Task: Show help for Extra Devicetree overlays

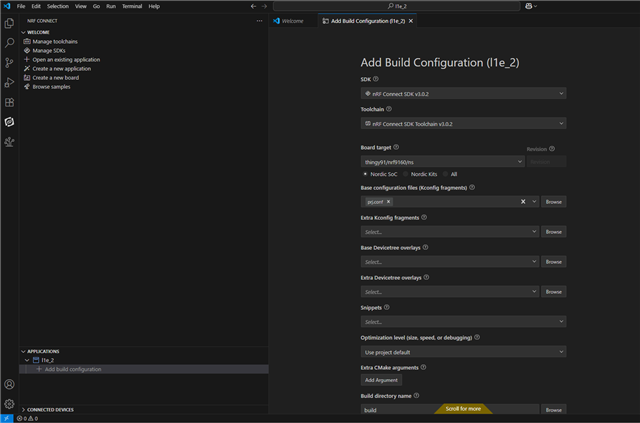Action: coord(426,277)
